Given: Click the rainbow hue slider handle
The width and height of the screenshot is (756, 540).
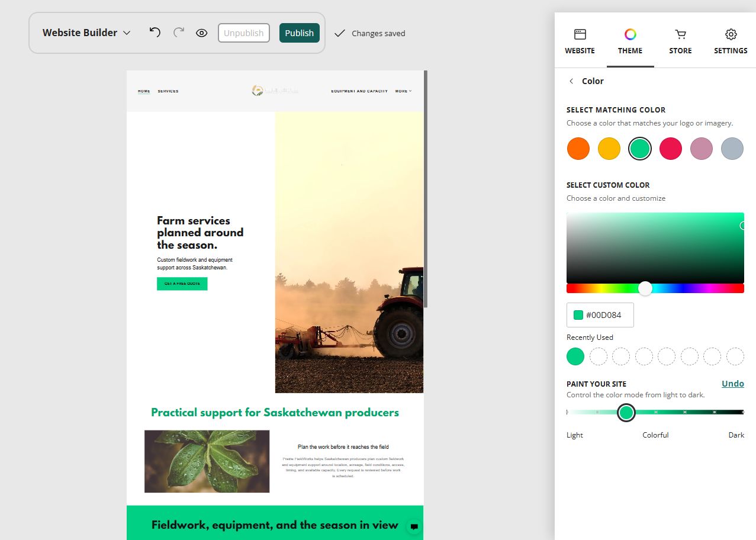Looking at the screenshot, I should pos(645,288).
